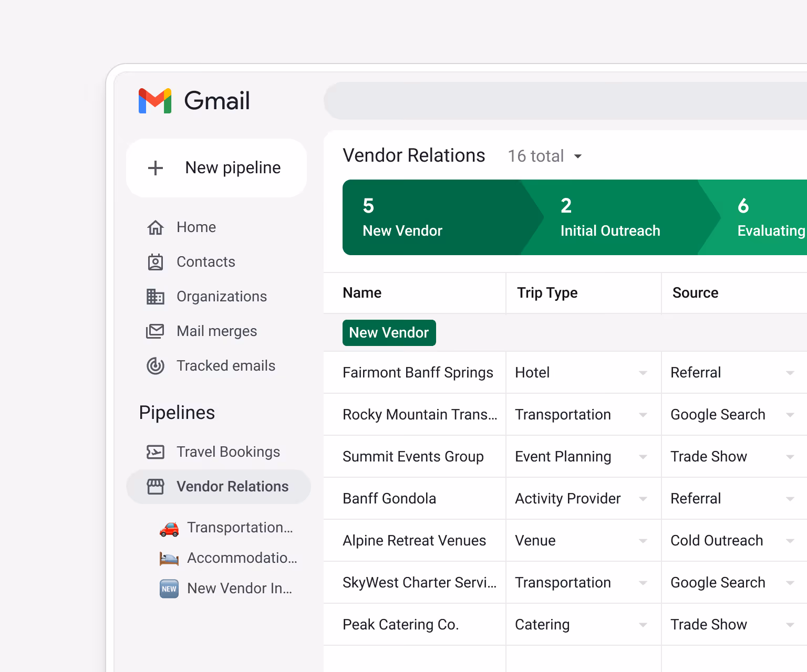Screen dimensions: 807x672
Task: Open Trip Type dropdown for Peak Catering Co.
Action: pos(643,625)
